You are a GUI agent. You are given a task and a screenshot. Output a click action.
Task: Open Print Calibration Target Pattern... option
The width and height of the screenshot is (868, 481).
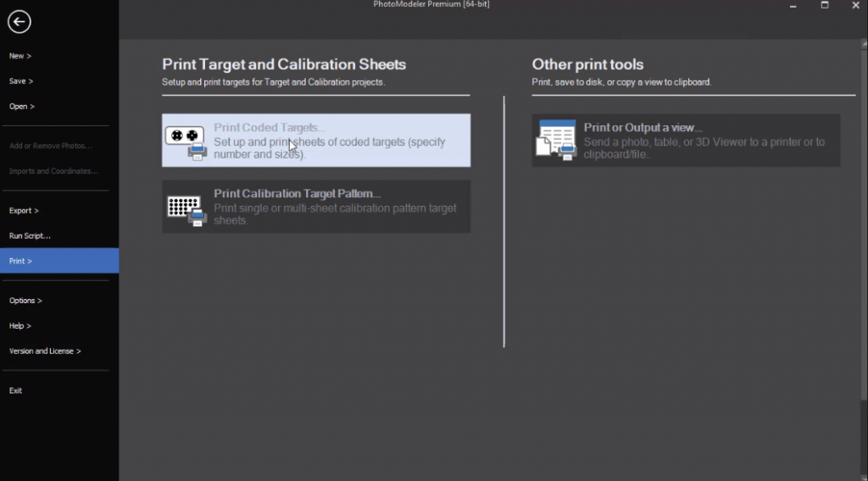(316, 207)
